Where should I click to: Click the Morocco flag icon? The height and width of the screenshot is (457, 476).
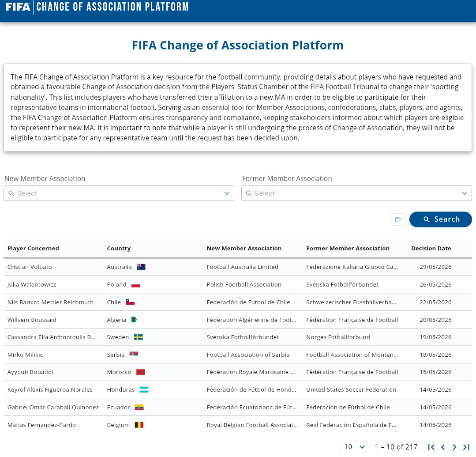coord(141,372)
